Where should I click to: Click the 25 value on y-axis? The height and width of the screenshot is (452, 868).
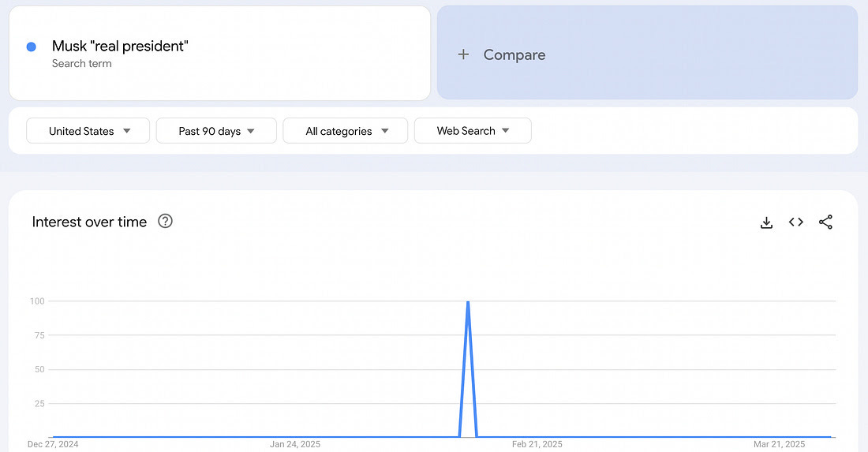[x=39, y=404]
